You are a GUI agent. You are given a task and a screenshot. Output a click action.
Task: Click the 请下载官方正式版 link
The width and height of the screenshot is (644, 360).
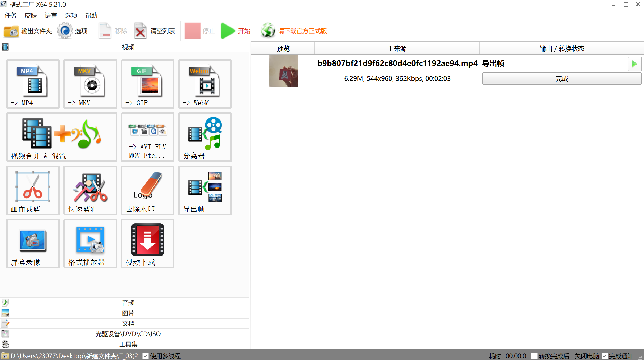point(302,31)
